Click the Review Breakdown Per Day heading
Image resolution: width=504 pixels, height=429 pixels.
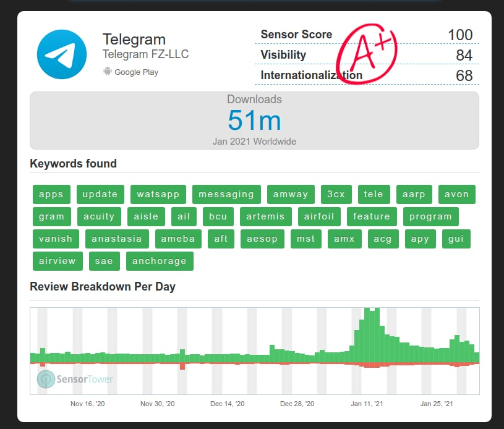(103, 287)
